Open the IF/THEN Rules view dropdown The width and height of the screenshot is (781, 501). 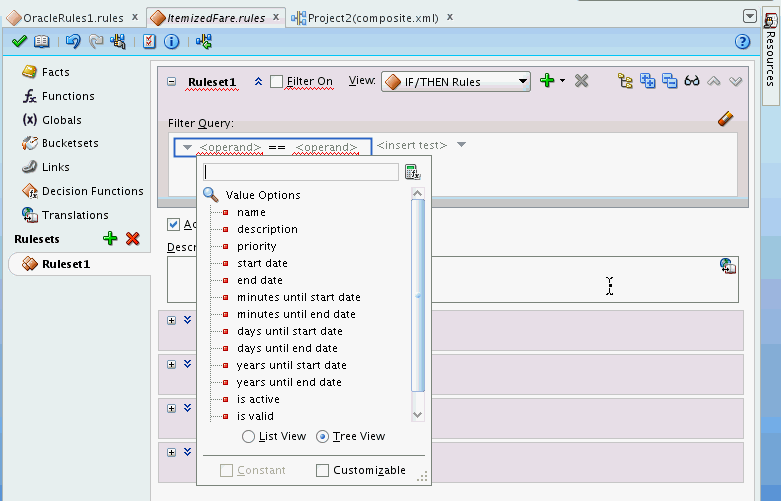(456, 82)
